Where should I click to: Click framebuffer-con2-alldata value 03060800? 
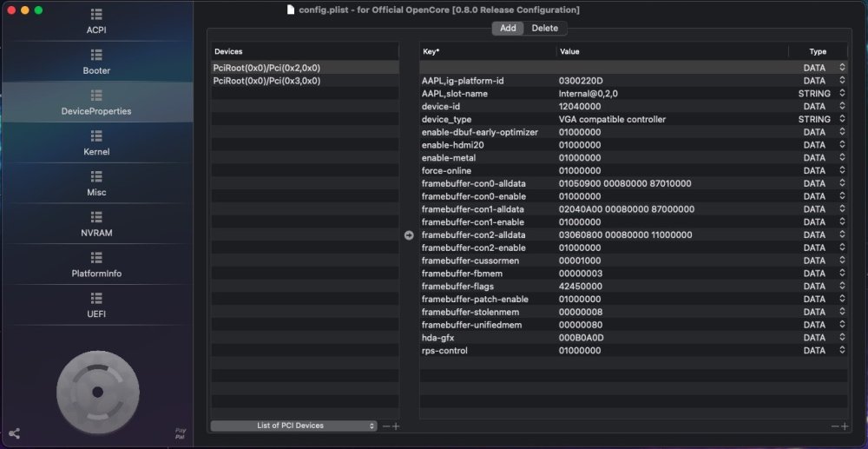click(x=626, y=234)
